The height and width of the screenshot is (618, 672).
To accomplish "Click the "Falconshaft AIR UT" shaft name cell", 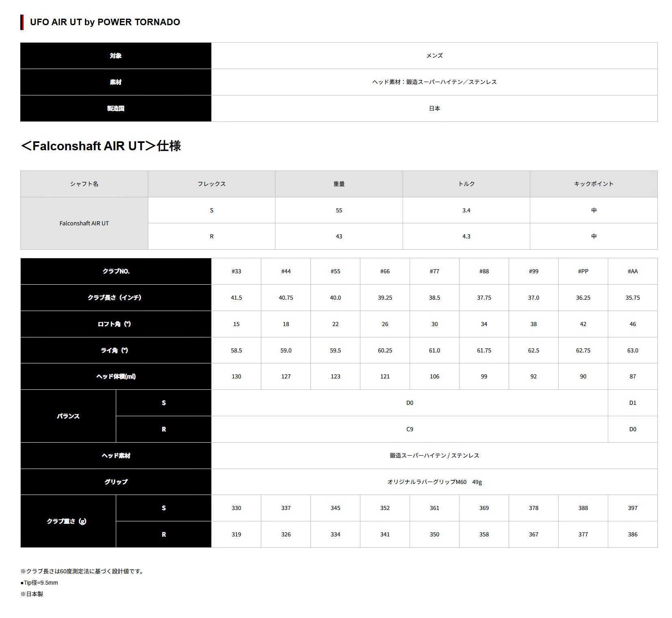I will point(84,223).
